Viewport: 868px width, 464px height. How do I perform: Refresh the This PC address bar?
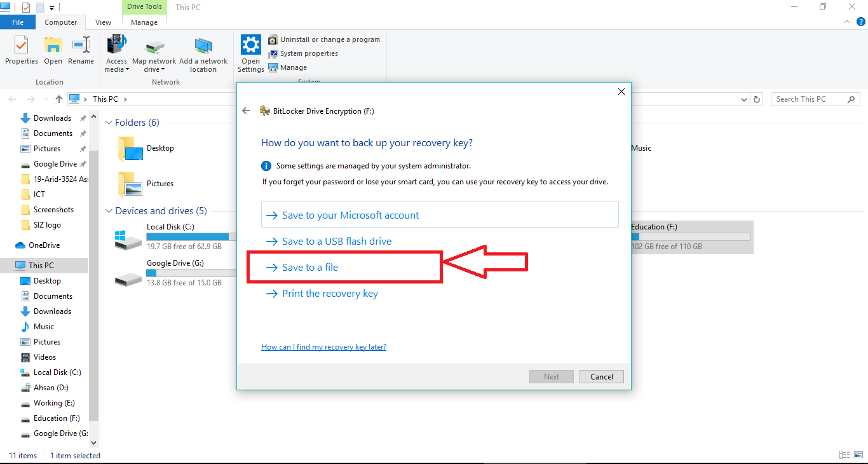757,99
